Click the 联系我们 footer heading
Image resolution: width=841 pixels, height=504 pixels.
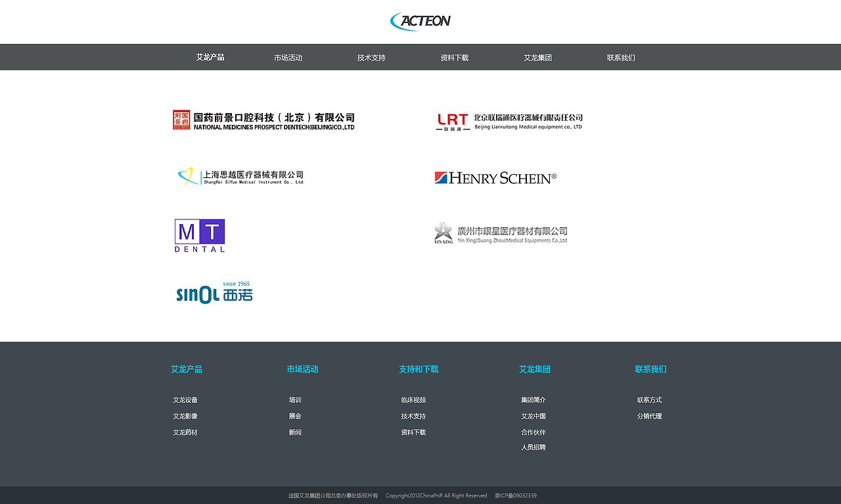[x=650, y=369]
